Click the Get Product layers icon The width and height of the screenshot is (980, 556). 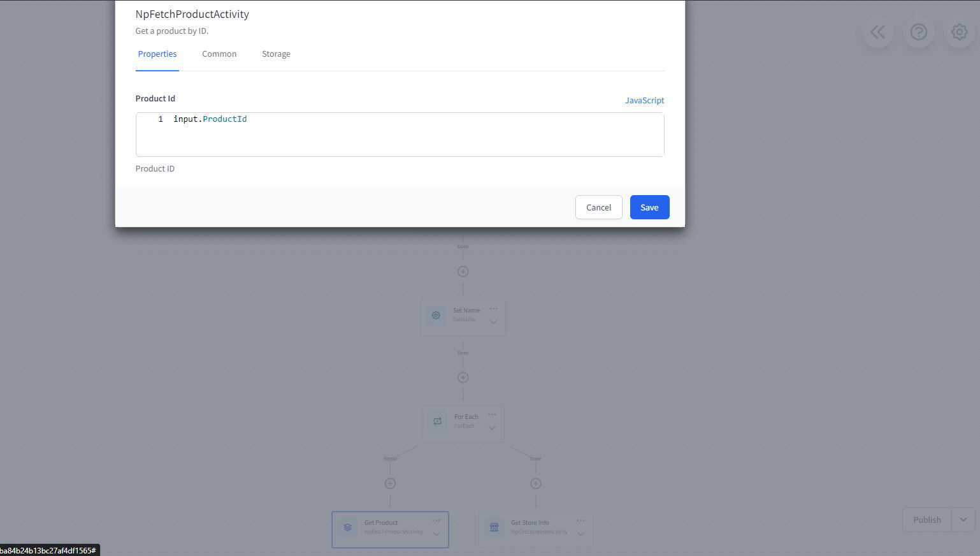347,527
